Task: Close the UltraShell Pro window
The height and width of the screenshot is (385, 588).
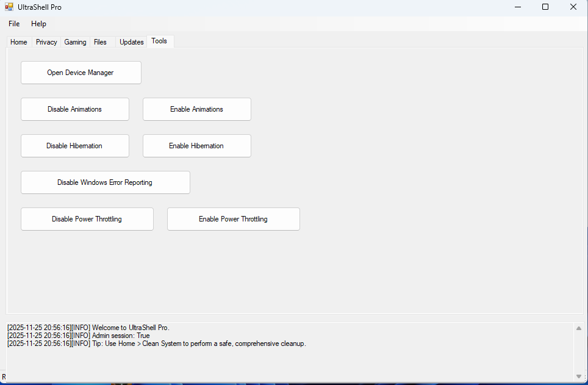Action: 573,7
